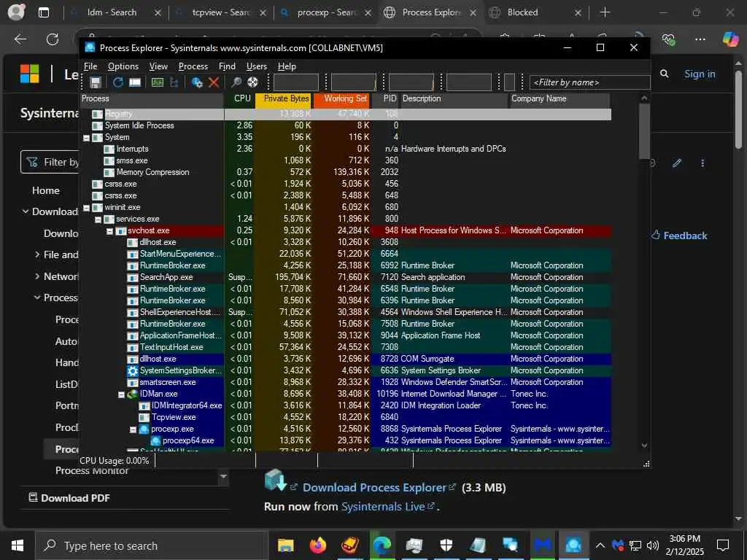
Task: Sort by the Private Bytes column header
Action: tap(284, 99)
